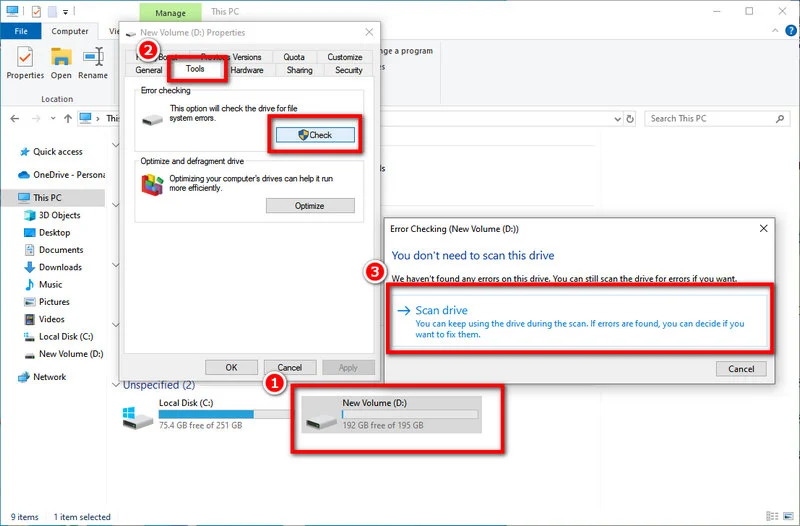The image size is (800, 526).
Task: Click the Local Disk (C:) drive tile
Action: [x=204, y=414]
